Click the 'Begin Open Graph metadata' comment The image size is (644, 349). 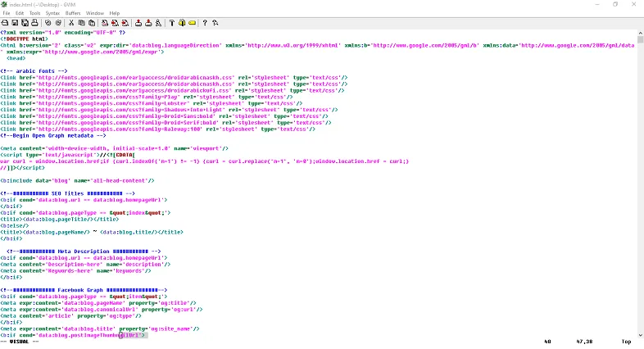53,135
